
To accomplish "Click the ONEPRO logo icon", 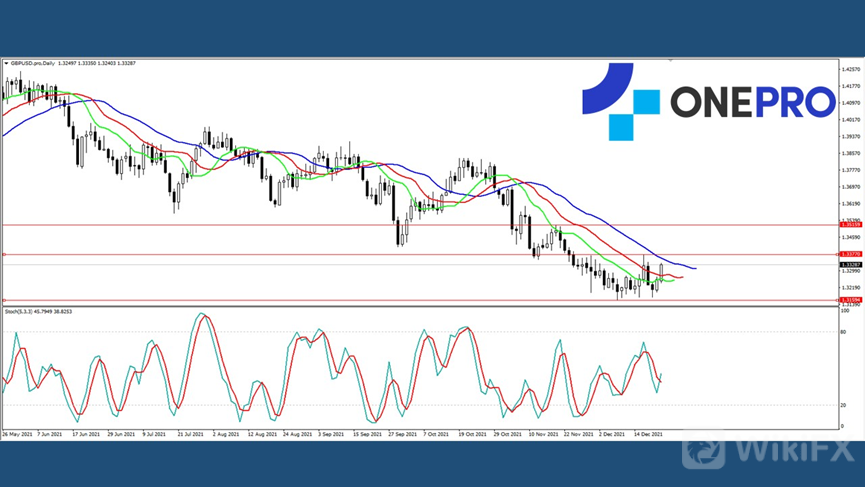I will (620, 101).
